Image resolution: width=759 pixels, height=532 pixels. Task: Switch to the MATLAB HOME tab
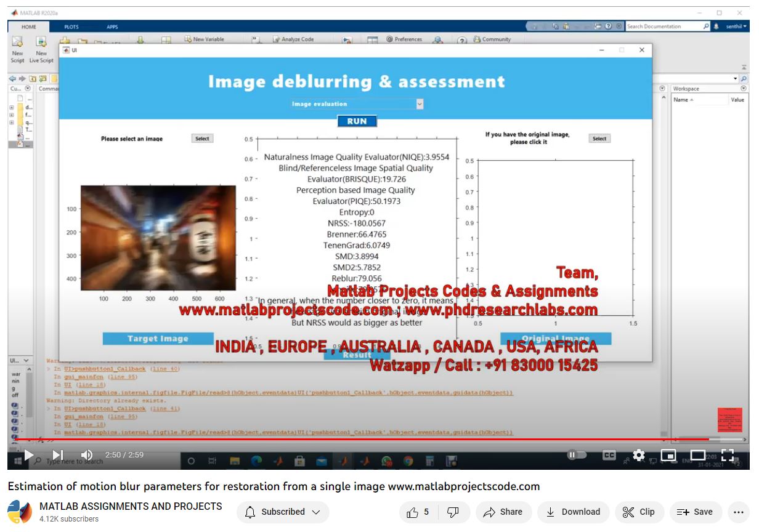tap(28, 26)
